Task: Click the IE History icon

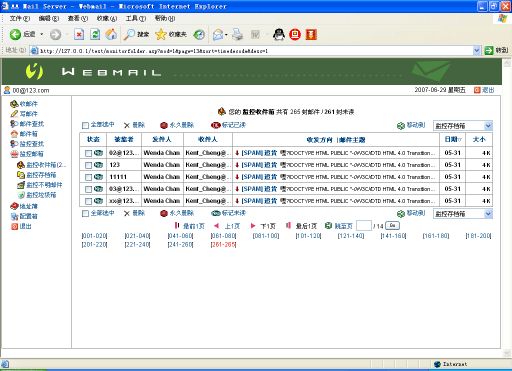Action: click(x=199, y=34)
